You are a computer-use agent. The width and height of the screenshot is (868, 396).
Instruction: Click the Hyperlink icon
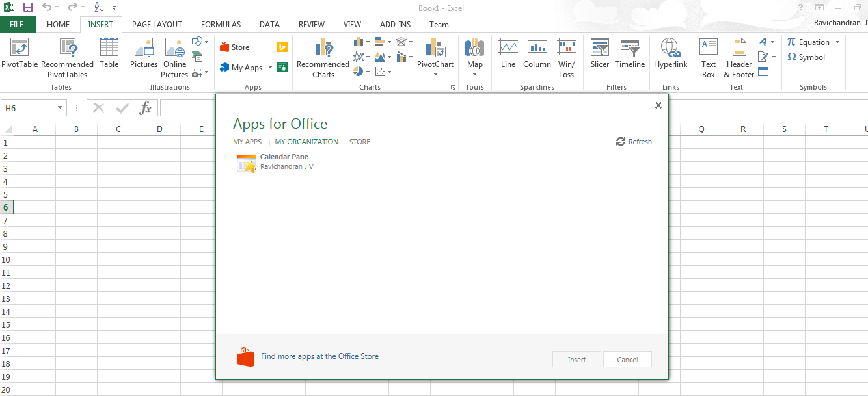670,47
